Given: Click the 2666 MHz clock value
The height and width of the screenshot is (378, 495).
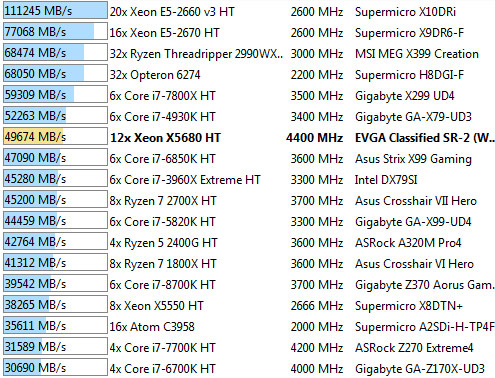Looking at the screenshot, I should [317, 306].
